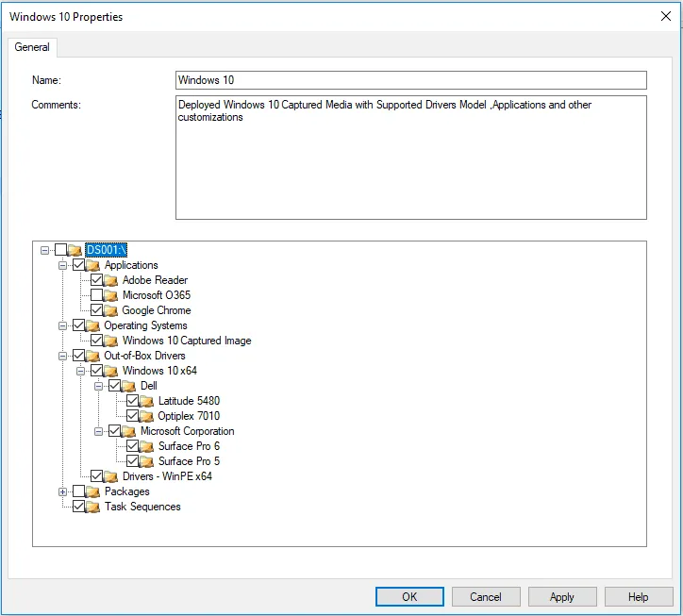
Task: Select the Surface Pro 6 label
Action: (189, 446)
